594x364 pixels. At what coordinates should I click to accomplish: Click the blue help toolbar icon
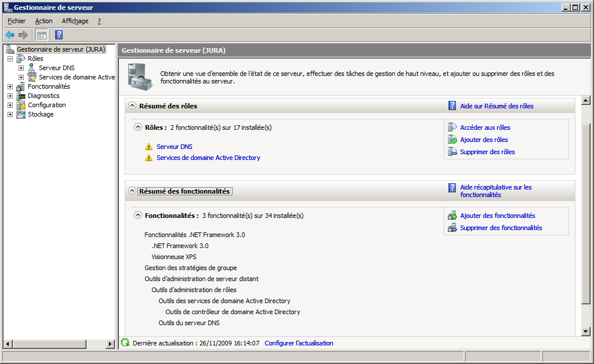(59, 35)
